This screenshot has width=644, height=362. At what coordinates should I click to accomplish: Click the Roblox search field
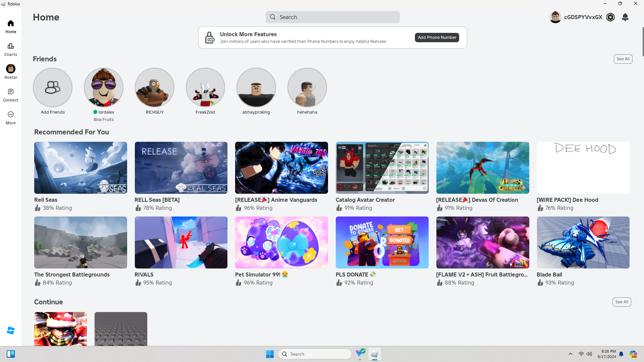[x=332, y=17]
